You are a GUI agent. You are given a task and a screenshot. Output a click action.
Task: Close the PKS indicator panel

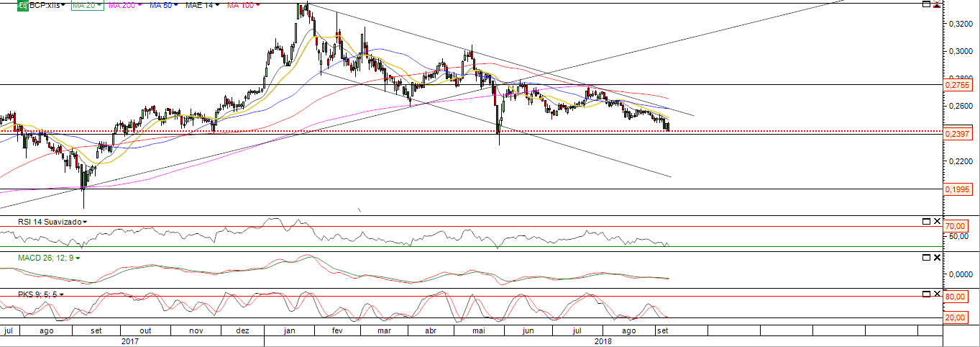(x=936, y=294)
